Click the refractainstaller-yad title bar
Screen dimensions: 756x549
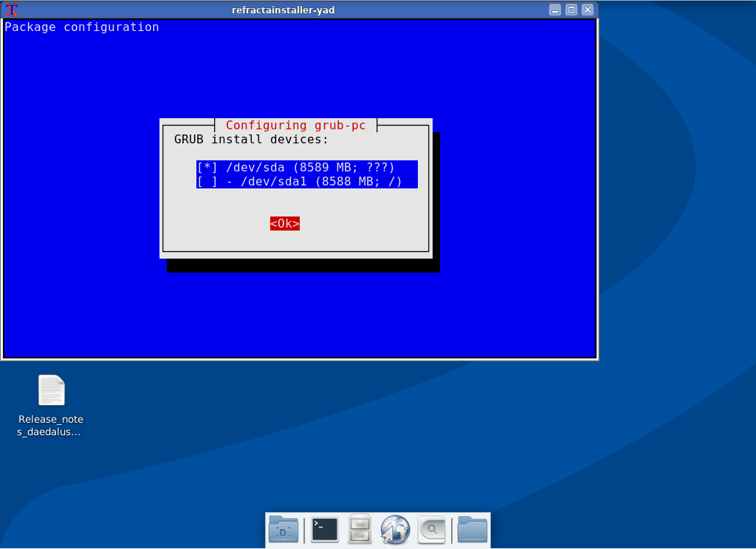point(283,10)
